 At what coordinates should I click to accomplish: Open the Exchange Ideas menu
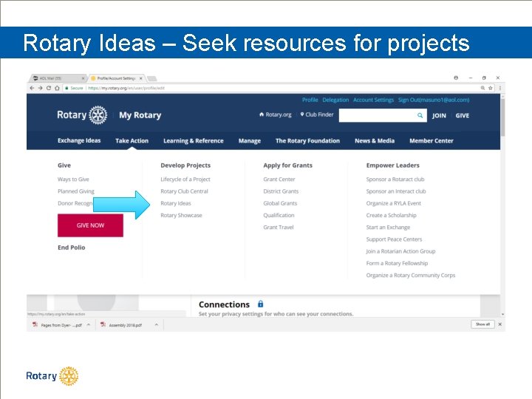[x=79, y=140]
